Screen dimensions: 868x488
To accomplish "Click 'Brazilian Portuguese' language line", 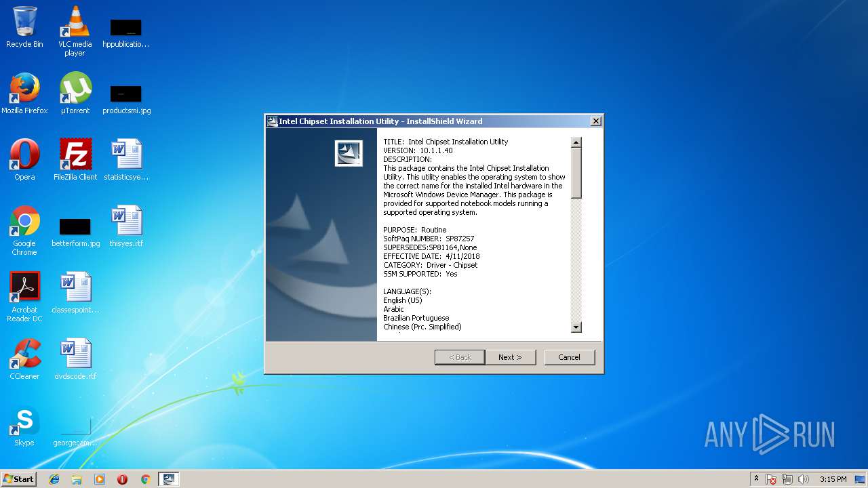I will click(416, 318).
